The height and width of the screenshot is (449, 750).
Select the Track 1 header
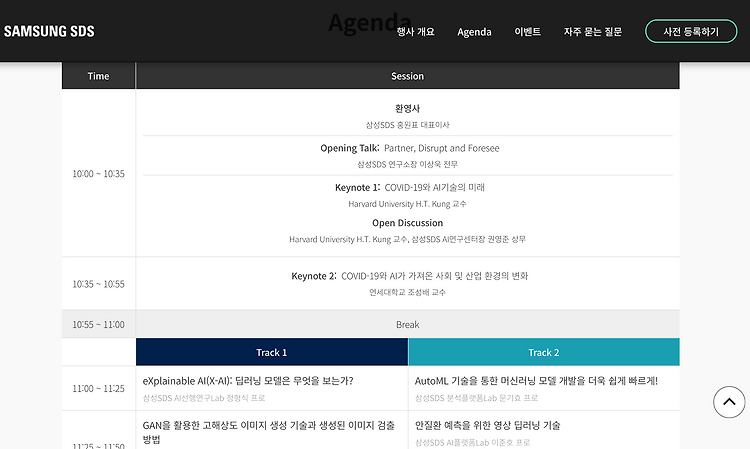tap(272, 352)
